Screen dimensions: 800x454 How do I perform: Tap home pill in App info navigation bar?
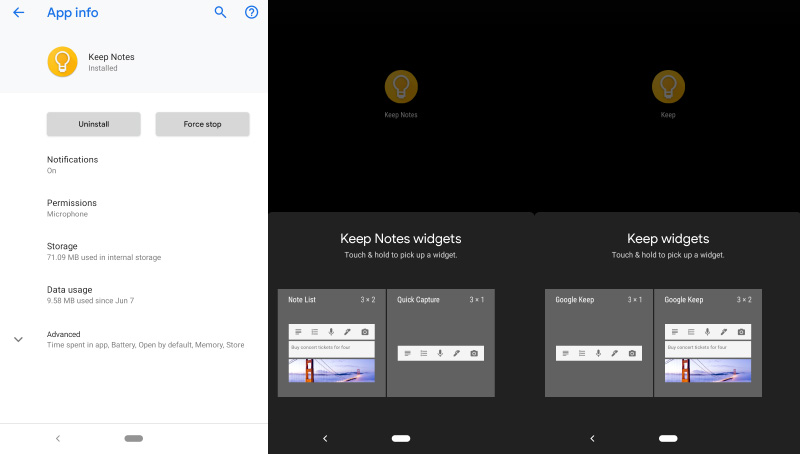pos(134,438)
